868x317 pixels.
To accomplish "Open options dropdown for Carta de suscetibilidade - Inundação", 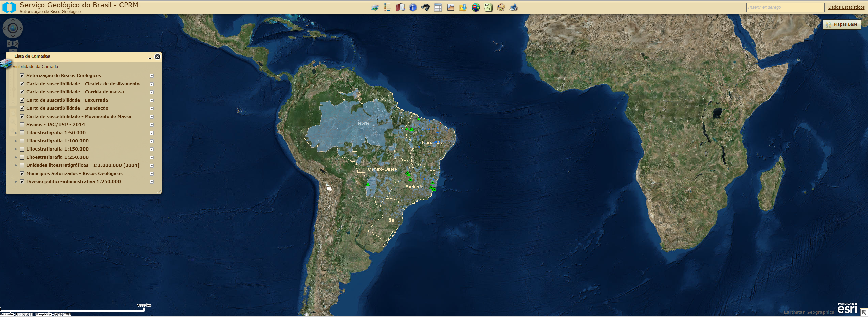I will pyautogui.click(x=152, y=109).
